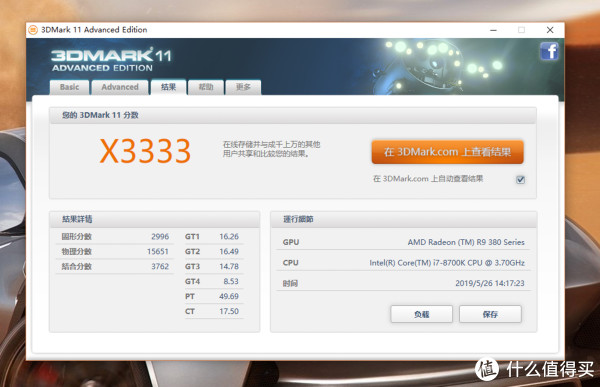Close the 3DMark 11 window
Image resolution: width=600 pixels, height=387 pixels.
point(550,30)
